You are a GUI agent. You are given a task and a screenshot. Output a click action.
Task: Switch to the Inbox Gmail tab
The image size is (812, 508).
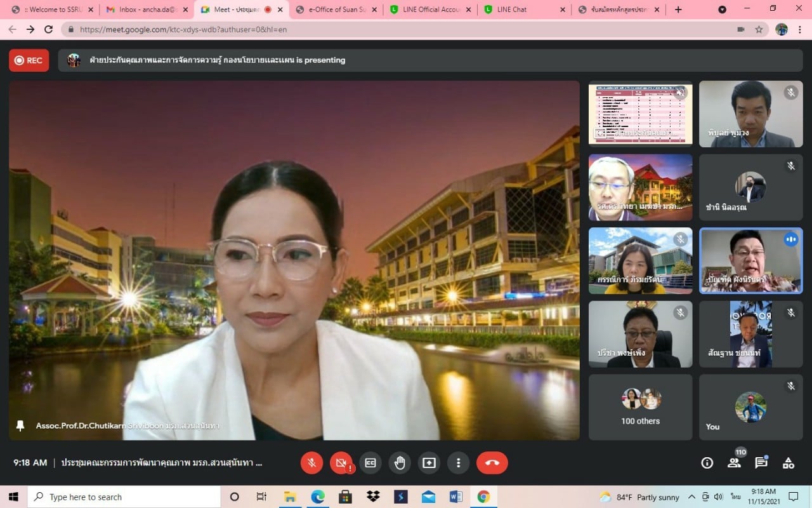146,10
